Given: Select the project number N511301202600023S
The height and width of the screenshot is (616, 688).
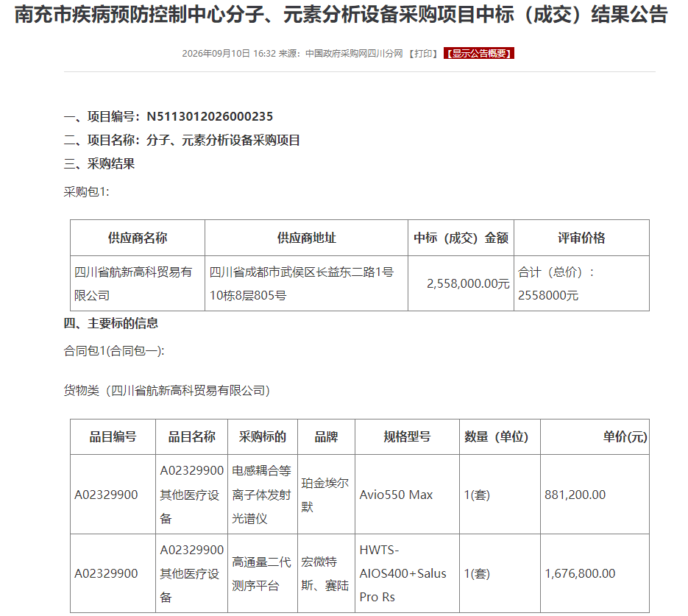Looking at the screenshot, I should 210,117.
